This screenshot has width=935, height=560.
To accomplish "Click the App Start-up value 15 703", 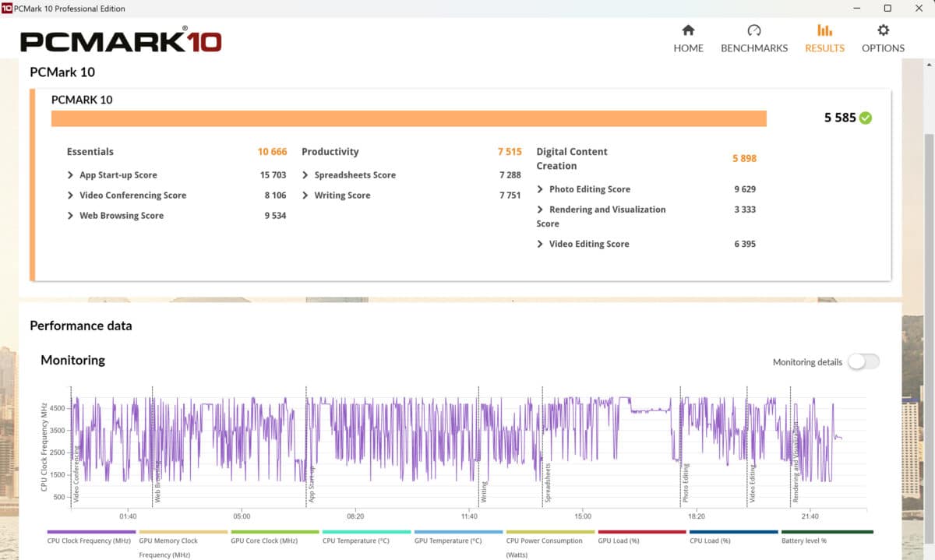I will [273, 175].
